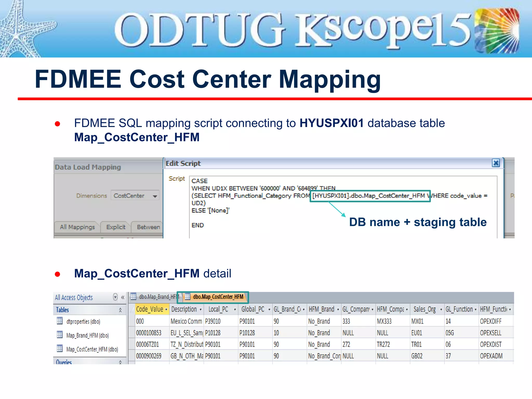Open the dbo.Map_Brand_HFM table tab
Viewport: 532px width, 399px height.
(x=155, y=297)
